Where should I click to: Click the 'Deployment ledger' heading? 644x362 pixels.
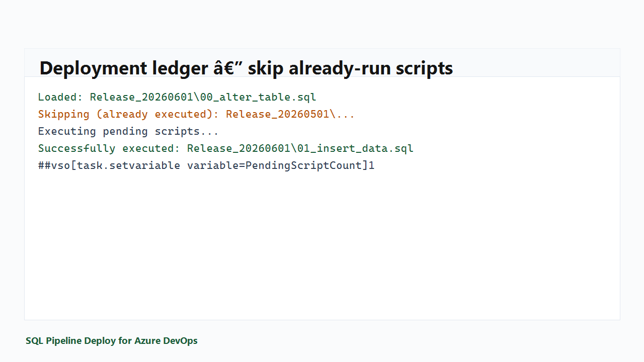(246, 68)
